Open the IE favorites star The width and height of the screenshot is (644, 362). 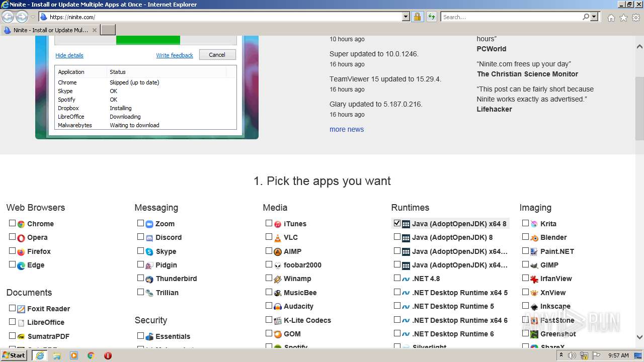pos(623,18)
